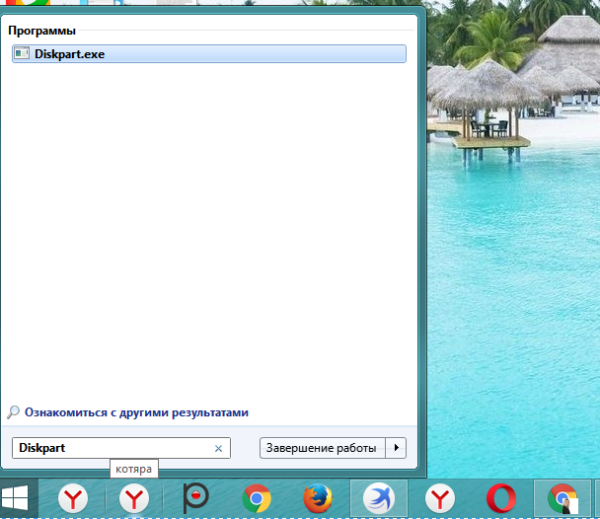This screenshot has width=600, height=519.
Task: Open Ознакомиться с другими результатами link
Action: pos(137,413)
